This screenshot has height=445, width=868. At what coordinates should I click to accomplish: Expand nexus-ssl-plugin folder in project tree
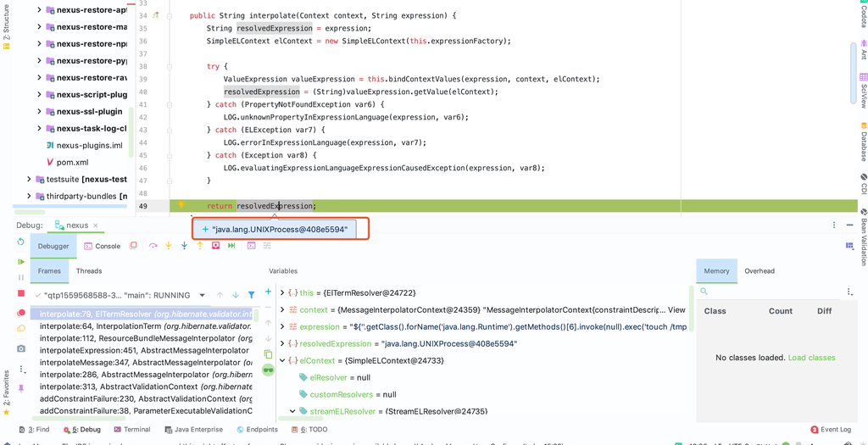pos(39,111)
